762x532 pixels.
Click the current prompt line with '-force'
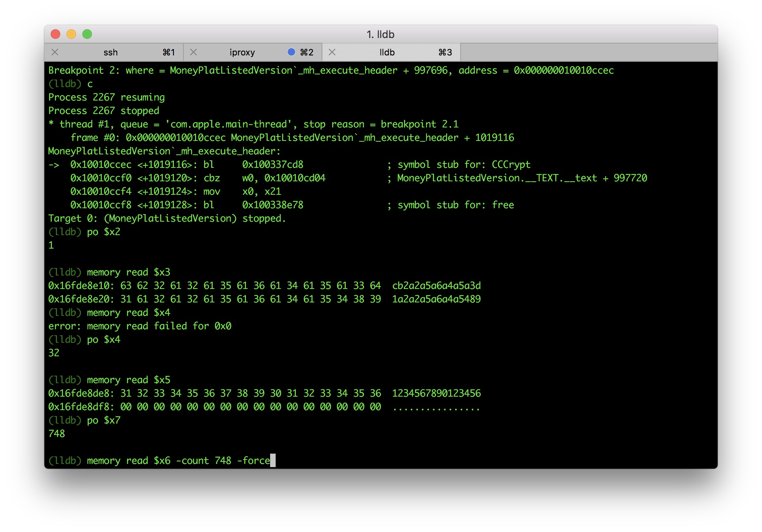coord(178,460)
